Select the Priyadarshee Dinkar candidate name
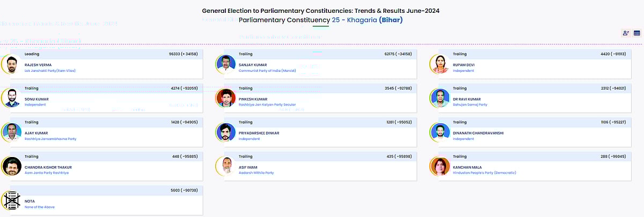The height and width of the screenshot is (217, 644). (259, 133)
